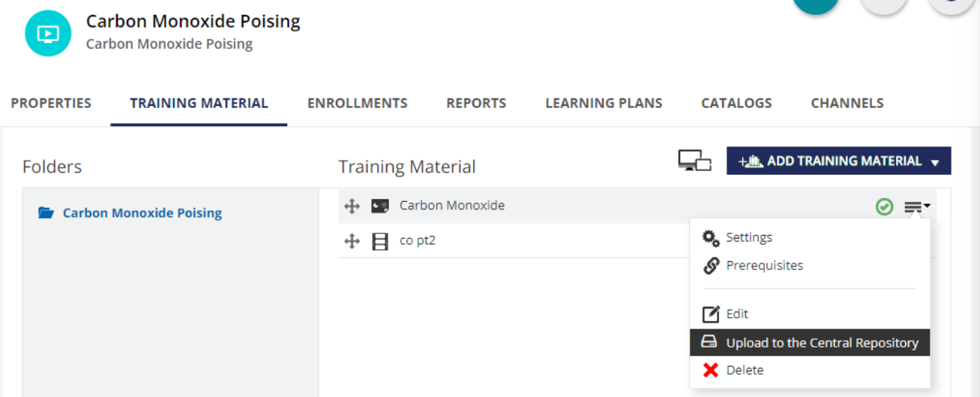Open the Learning Plans tab
Image resolution: width=980 pixels, height=397 pixels.
(604, 104)
